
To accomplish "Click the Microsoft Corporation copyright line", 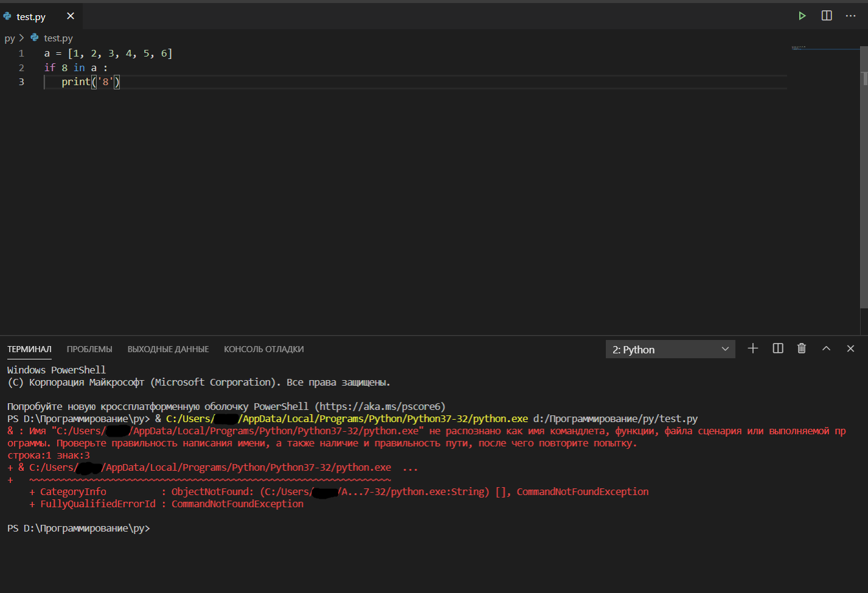I will [x=199, y=382].
